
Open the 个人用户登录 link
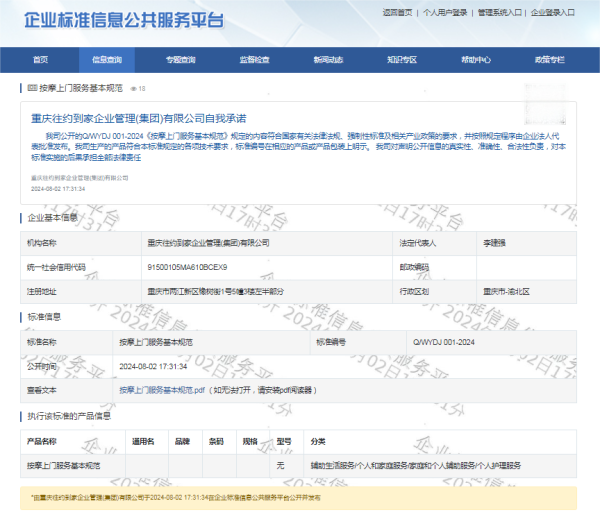(x=445, y=13)
